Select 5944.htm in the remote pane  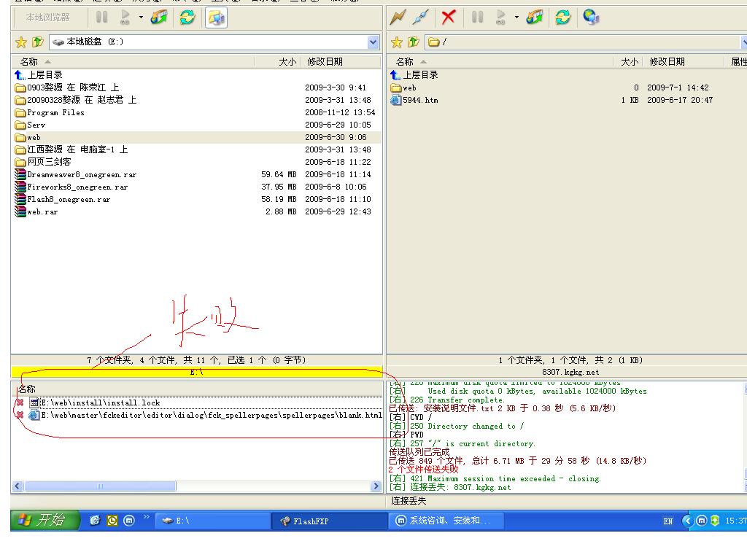420,100
